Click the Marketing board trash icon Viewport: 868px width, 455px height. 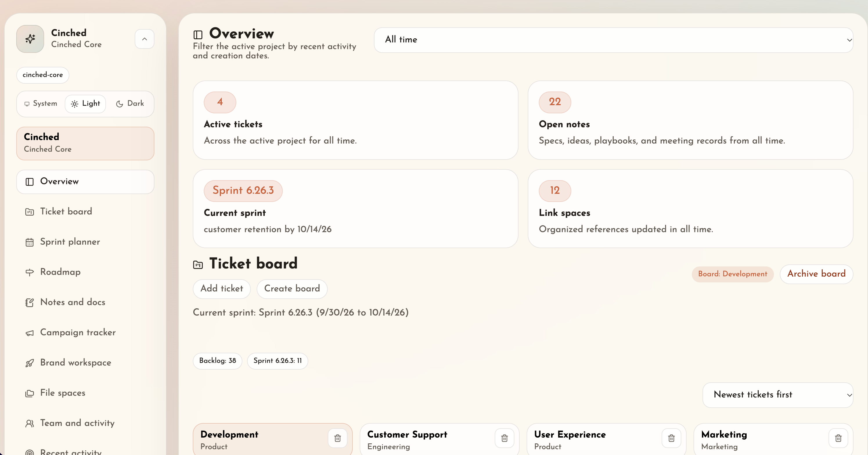838,438
